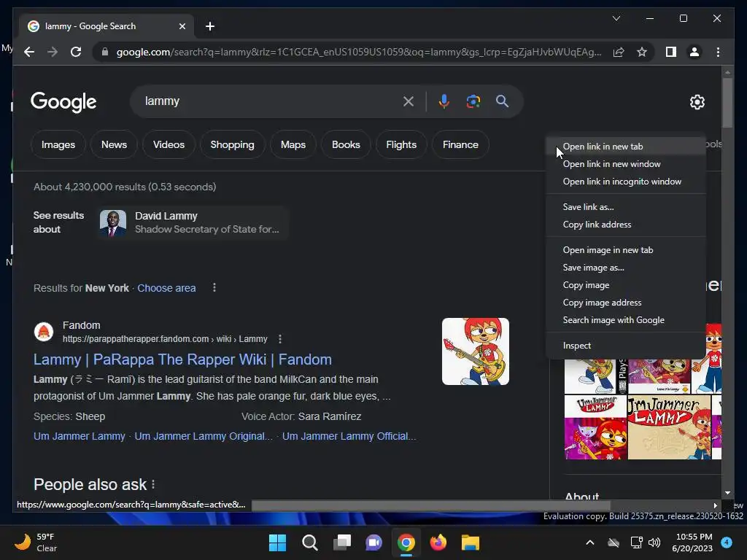Filter results by Images
The height and width of the screenshot is (560, 747).
[58, 145]
